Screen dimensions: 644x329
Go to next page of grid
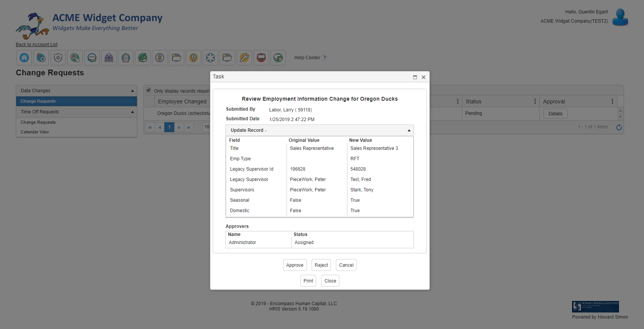click(x=179, y=127)
